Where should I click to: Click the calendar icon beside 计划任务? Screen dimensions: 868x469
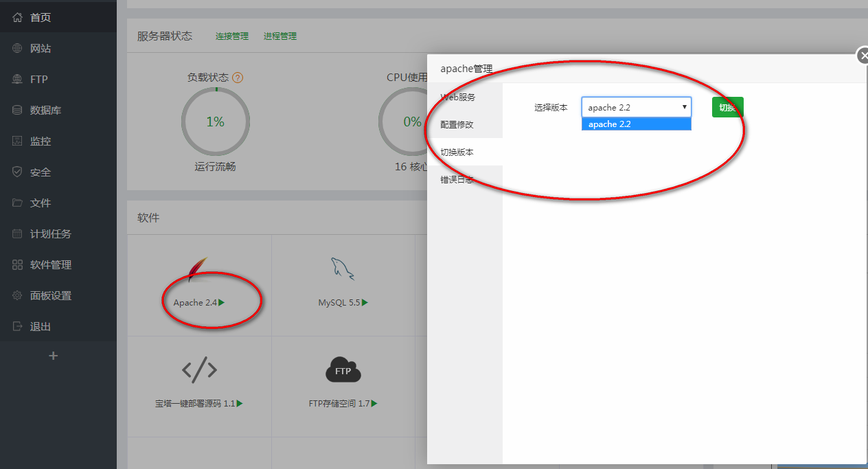pos(18,233)
